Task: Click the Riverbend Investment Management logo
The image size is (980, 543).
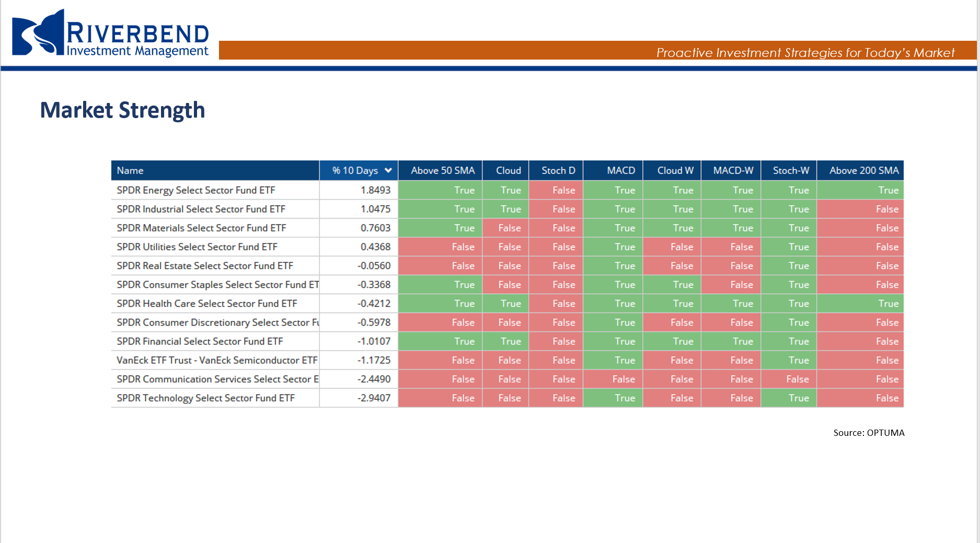Action: click(110, 33)
